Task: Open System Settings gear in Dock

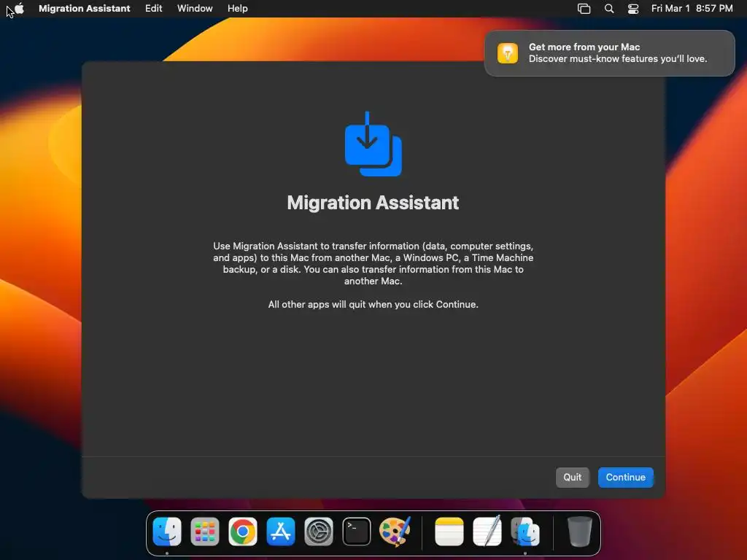Action: click(x=319, y=532)
